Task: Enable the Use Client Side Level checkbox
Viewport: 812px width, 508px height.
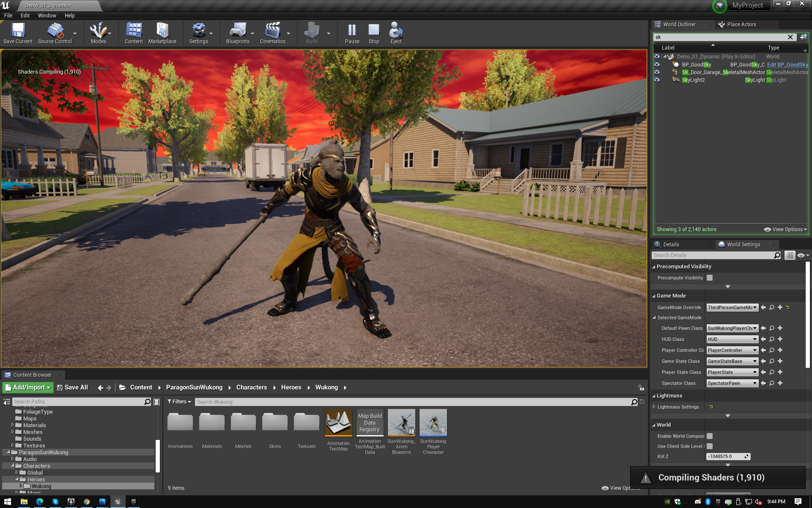Action: (710, 446)
